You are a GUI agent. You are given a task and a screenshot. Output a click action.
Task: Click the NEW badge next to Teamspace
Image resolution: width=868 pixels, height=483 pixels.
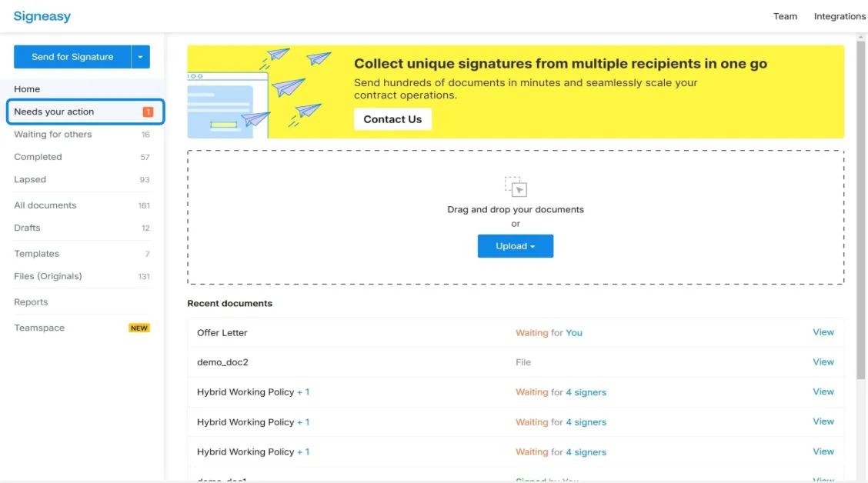(139, 328)
